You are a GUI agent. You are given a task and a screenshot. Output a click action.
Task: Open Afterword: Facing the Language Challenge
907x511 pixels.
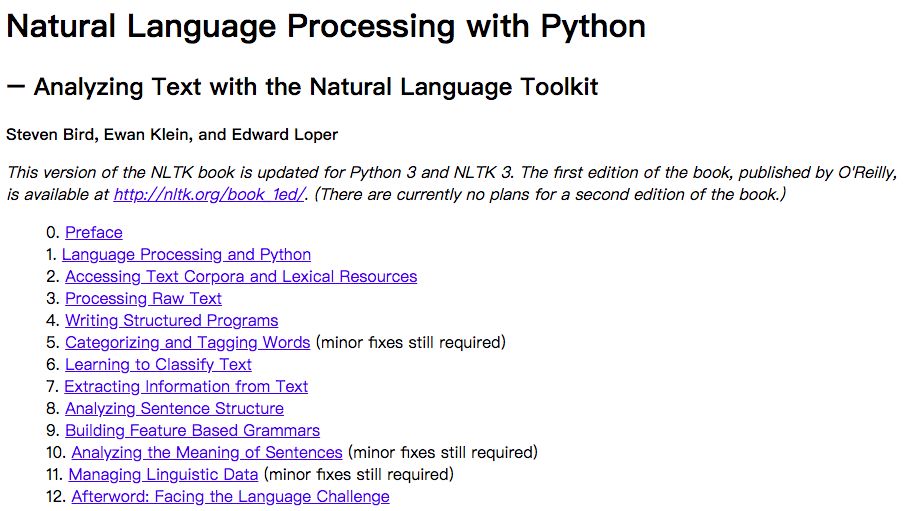coord(230,497)
